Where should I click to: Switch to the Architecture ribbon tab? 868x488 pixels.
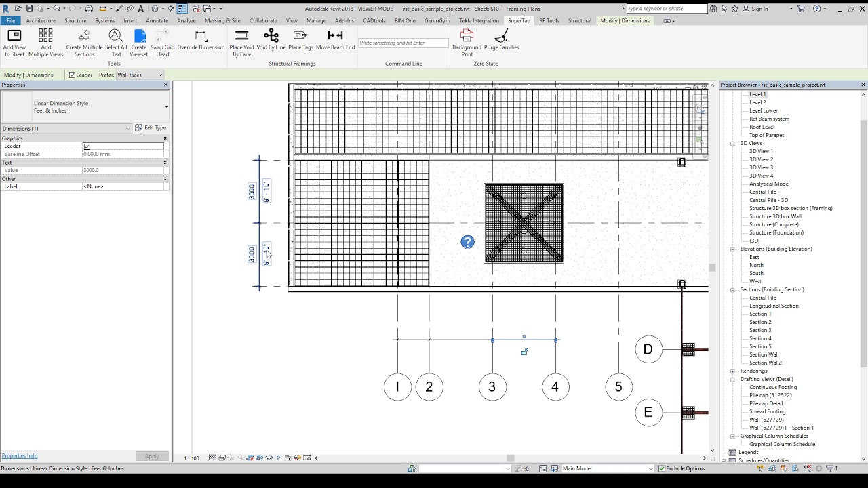(41, 21)
